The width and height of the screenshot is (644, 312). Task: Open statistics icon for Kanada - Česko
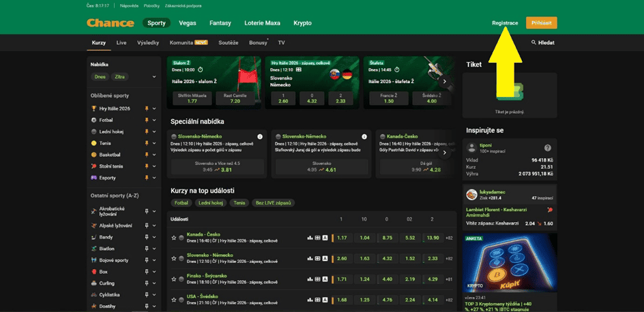tap(310, 238)
